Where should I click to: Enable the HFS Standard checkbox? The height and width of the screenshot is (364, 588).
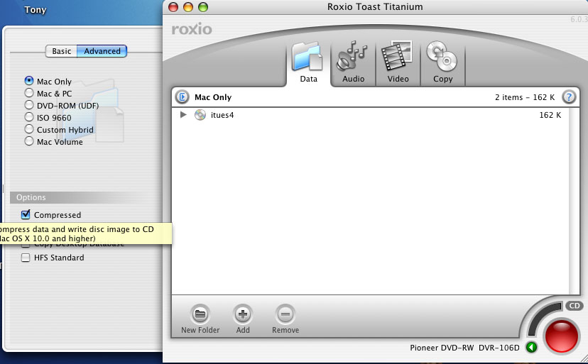[x=26, y=258]
